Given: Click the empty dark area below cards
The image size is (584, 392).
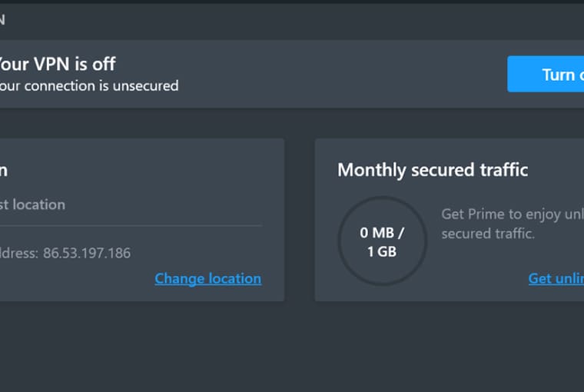Looking at the screenshot, I should 292,346.
